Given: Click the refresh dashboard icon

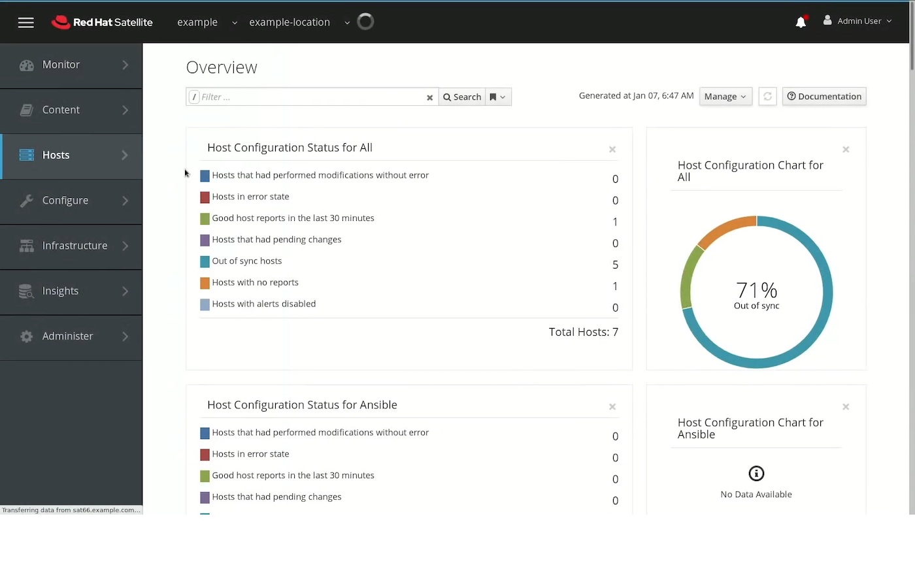Looking at the screenshot, I should click(x=767, y=97).
